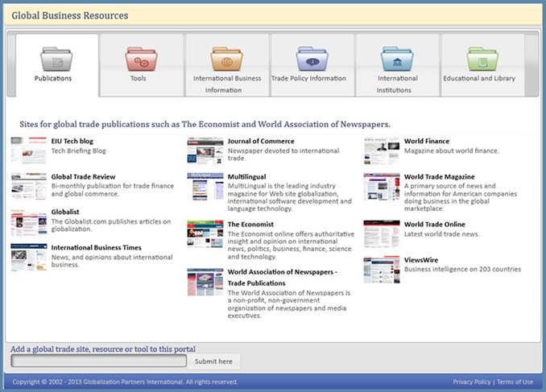This screenshot has height=392, width=546.
Task: Open the International Business Information tab label
Action: [227, 84]
